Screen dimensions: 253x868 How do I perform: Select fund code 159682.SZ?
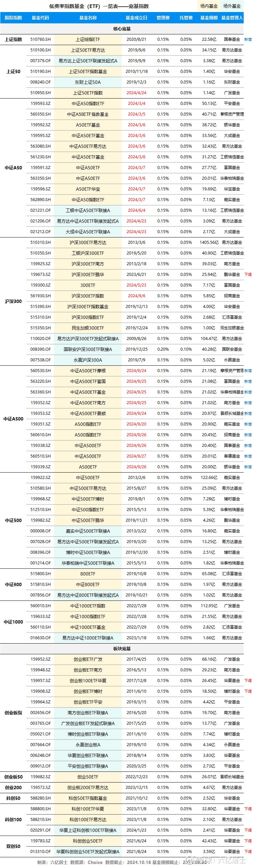pos(40,777)
